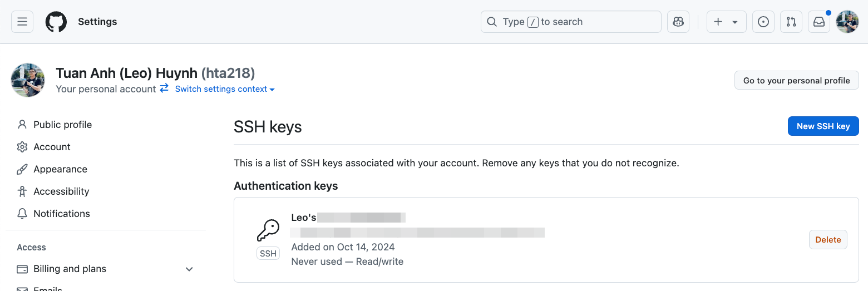The image size is (868, 291).
Task: Open Appearance settings
Action: (60, 169)
